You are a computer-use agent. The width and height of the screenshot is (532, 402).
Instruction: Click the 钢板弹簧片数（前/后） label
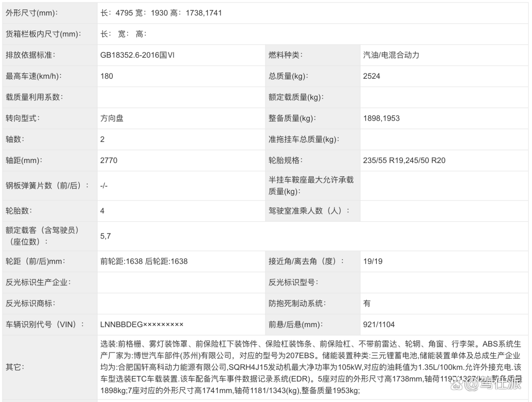coord(47,186)
